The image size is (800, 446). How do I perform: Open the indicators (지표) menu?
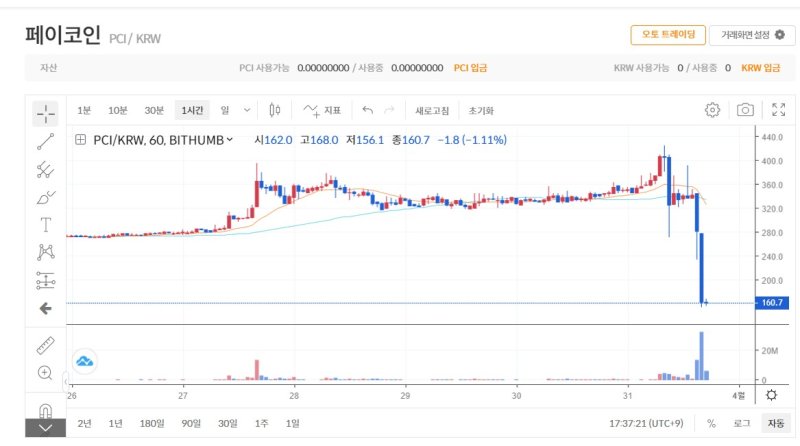point(322,110)
